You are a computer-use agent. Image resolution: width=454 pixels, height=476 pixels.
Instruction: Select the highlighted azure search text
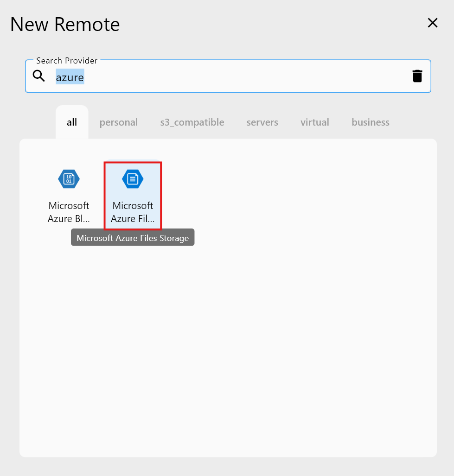pos(70,77)
